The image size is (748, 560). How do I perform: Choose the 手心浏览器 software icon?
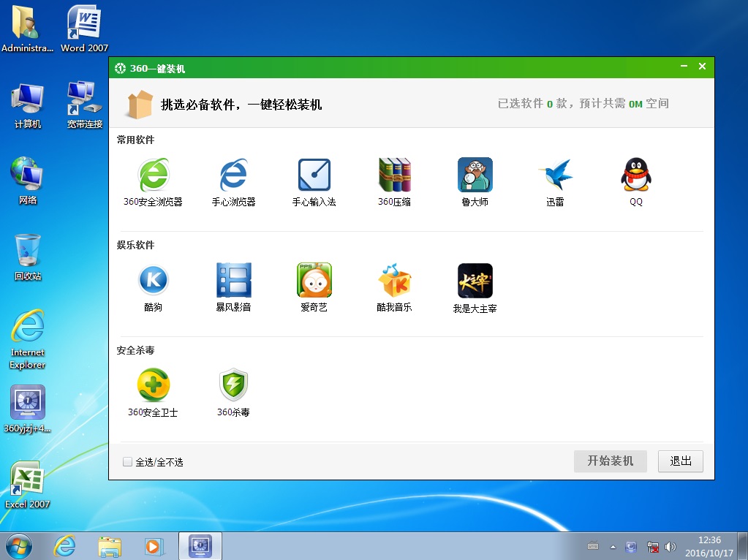pyautogui.click(x=233, y=175)
